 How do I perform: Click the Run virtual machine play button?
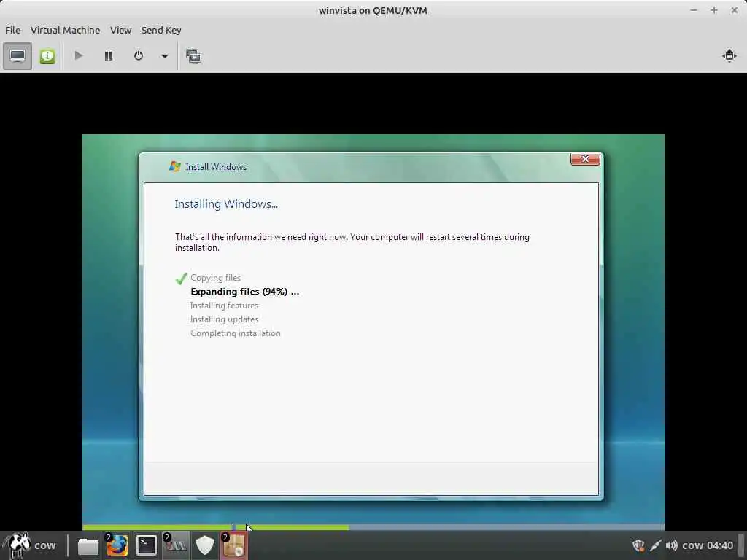pos(79,56)
